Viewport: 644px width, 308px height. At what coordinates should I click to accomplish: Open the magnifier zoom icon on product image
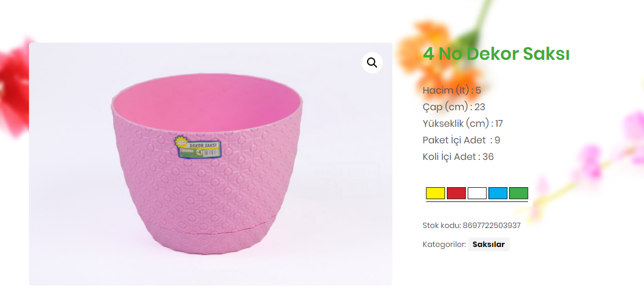click(x=372, y=63)
